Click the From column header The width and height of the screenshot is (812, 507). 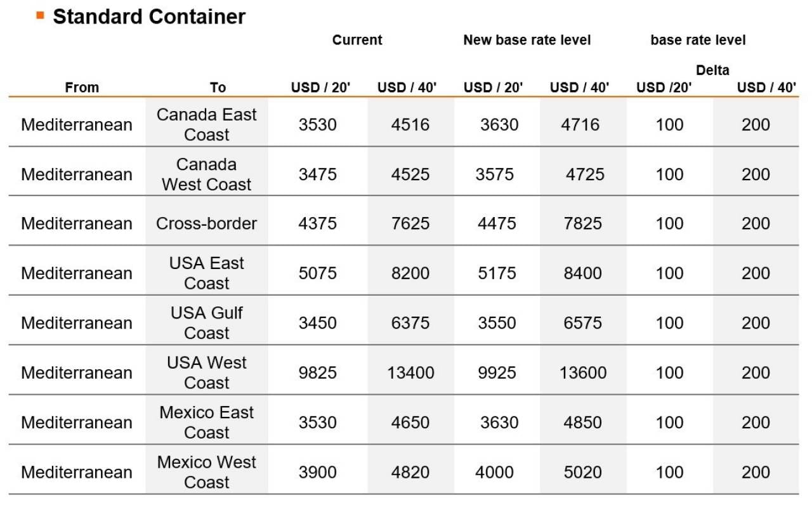click(82, 88)
